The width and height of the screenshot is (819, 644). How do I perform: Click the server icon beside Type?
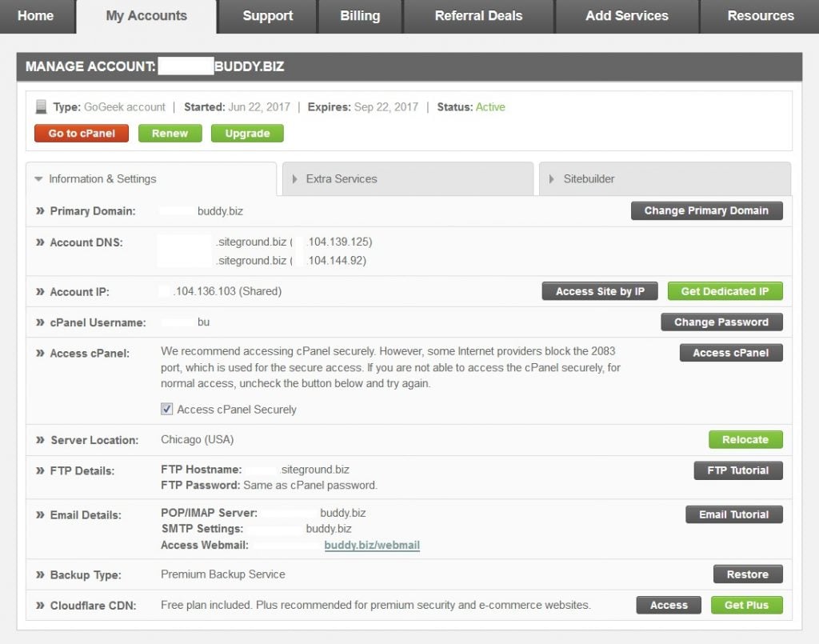[41, 107]
